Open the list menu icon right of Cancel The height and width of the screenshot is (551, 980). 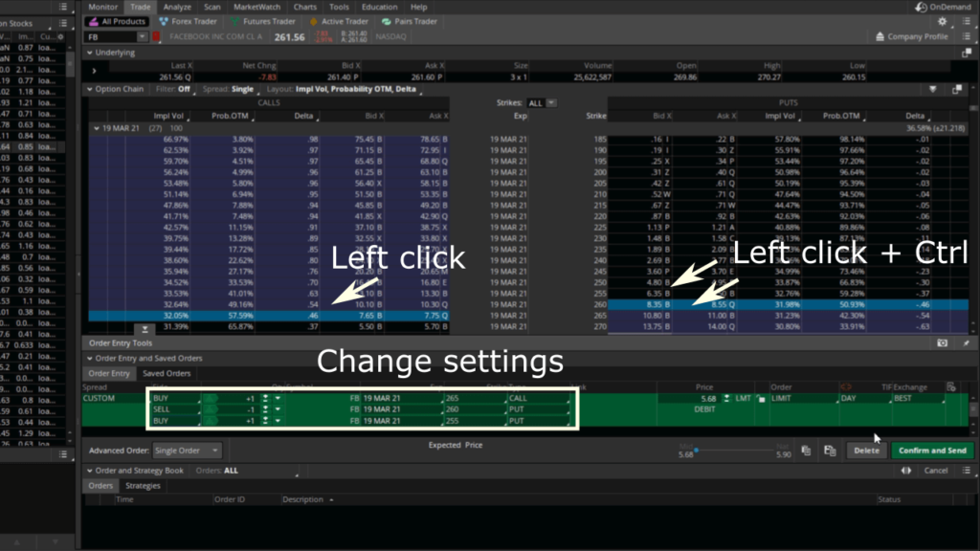pos(967,471)
